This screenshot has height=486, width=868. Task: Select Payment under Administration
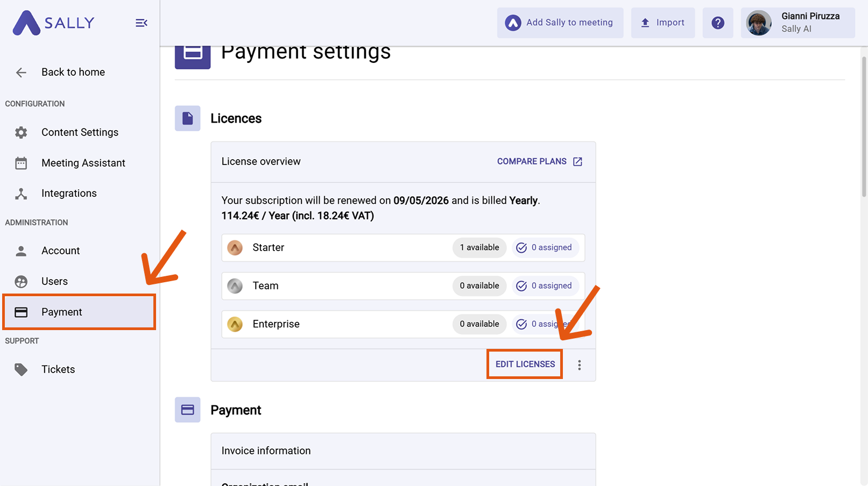(x=61, y=312)
